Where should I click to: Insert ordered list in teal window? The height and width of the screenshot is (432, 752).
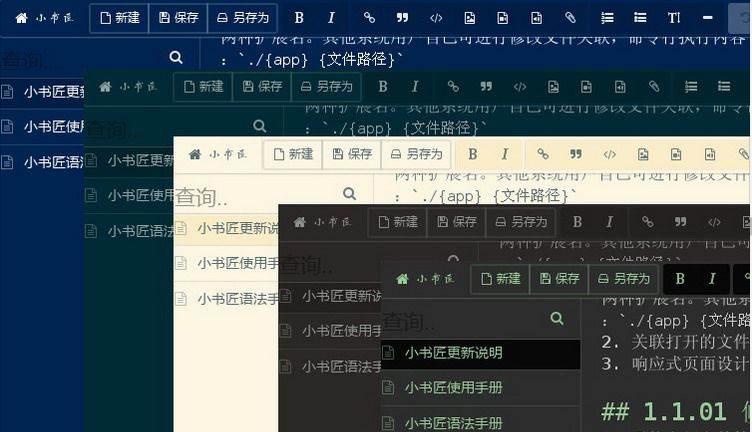[x=691, y=87]
